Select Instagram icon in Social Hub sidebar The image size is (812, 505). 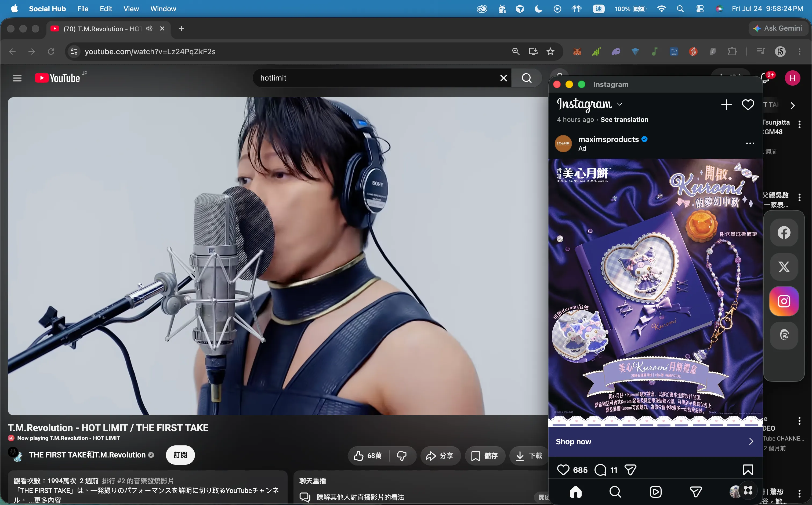click(784, 301)
